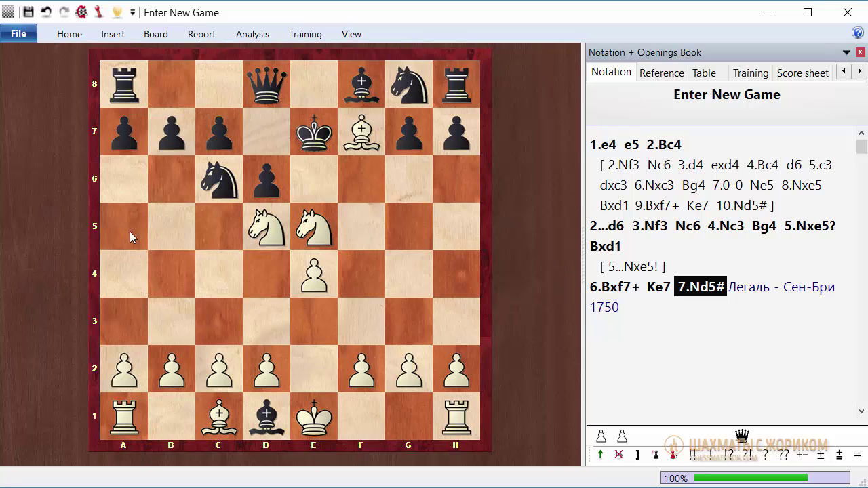Click the green promote variation arrow
Screen dimensions: 868x488
click(x=600, y=455)
